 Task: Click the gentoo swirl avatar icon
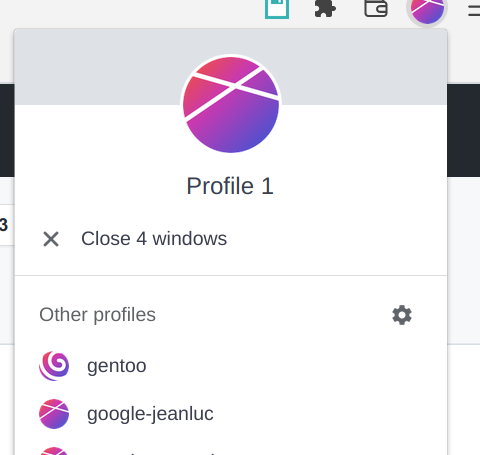[54, 366]
